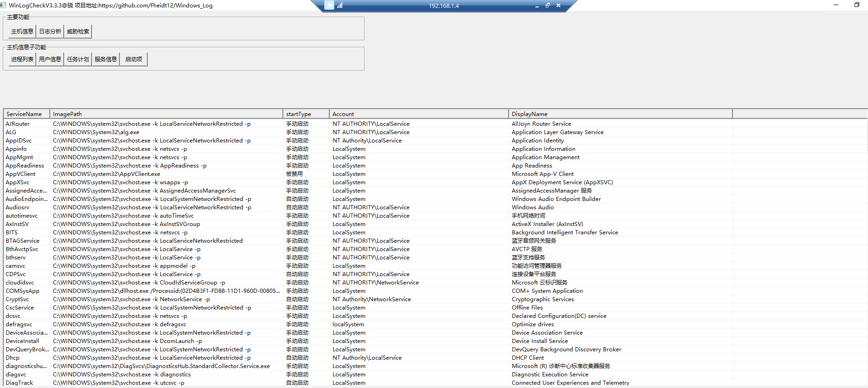This screenshot has width=868, height=388.
Task: Click the AppVClient.exe image path cell
Action: pyautogui.click(x=106, y=174)
